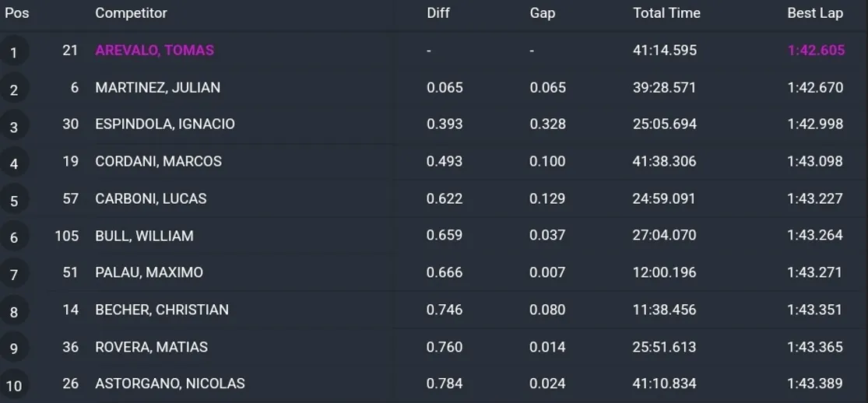Image resolution: width=868 pixels, height=403 pixels.
Task: Sort by the Competitor column header
Action: click(131, 13)
